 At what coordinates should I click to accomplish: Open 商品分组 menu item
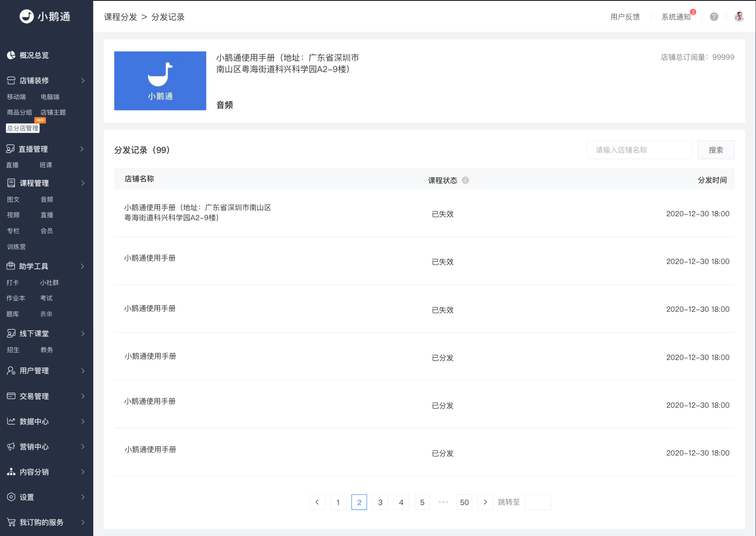[x=19, y=112]
